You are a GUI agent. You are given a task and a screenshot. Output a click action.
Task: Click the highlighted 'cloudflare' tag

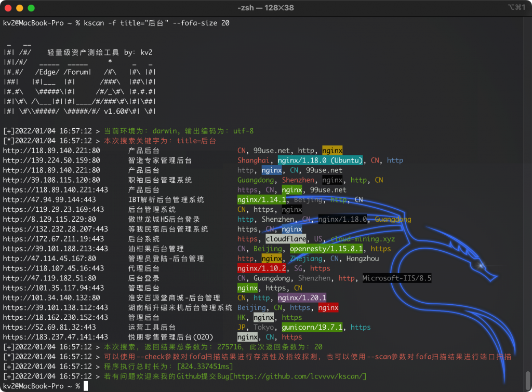click(x=286, y=239)
